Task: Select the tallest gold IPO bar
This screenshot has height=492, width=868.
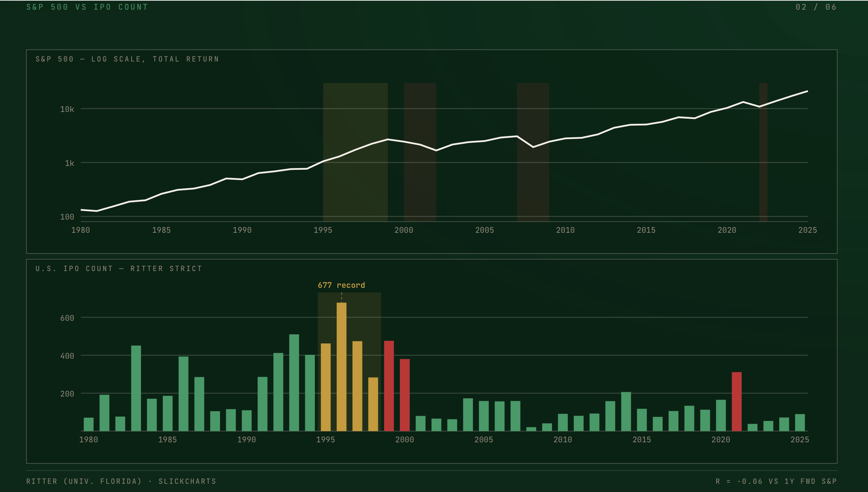Action: pos(341,367)
